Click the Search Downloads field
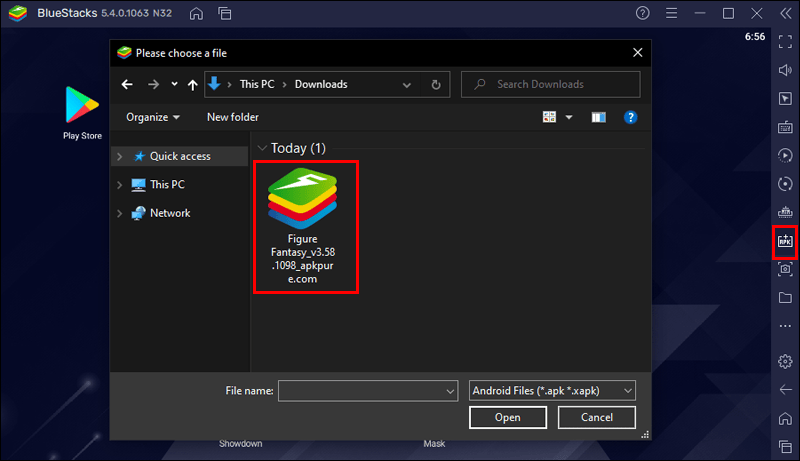Screen dimensions: 800x461 tap(551, 84)
